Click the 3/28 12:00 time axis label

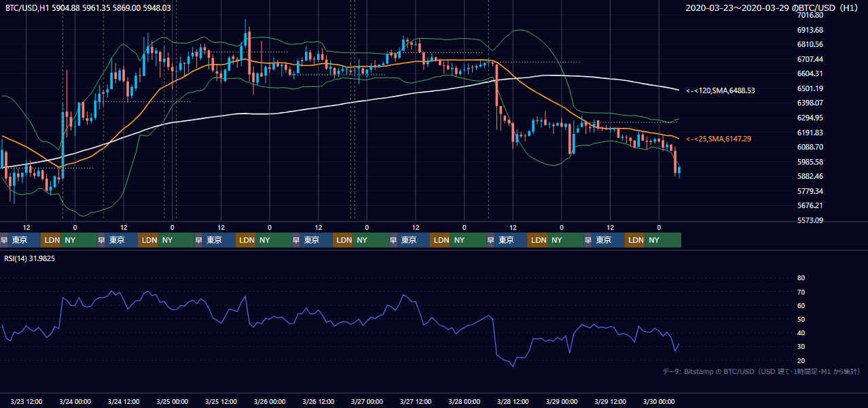[x=513, y=401]
